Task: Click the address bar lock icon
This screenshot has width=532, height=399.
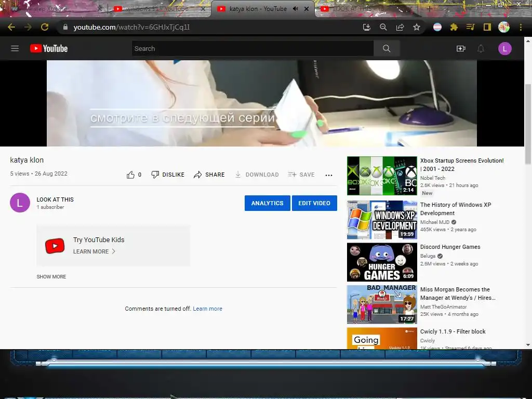Action: 65,27
